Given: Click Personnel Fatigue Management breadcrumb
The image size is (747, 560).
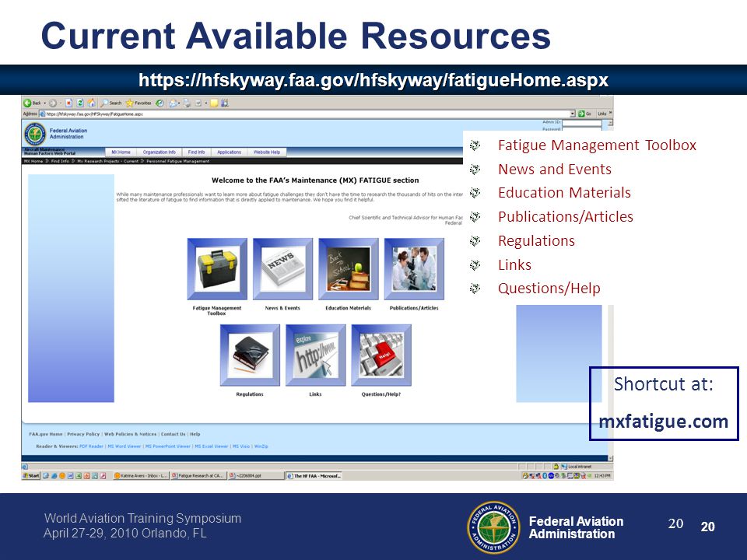Looking at the screenshot, I should click(x=177, y=161).
